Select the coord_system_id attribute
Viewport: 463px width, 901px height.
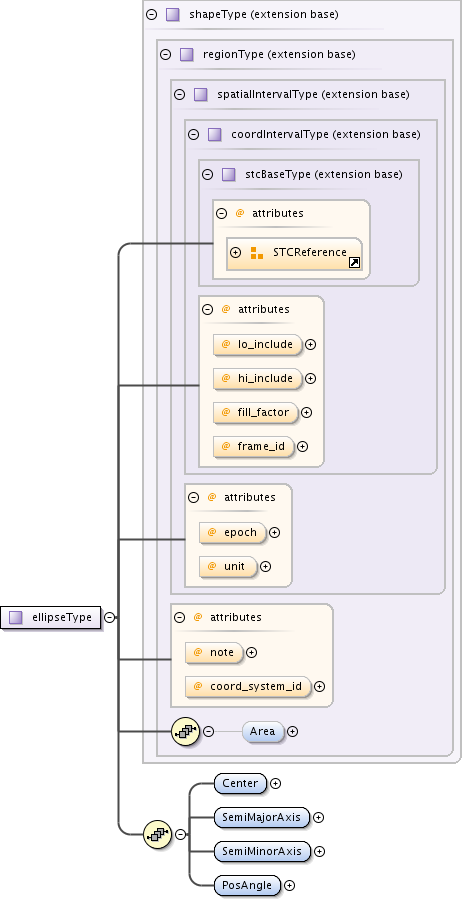pyautogui.click(x=248, y=686)
